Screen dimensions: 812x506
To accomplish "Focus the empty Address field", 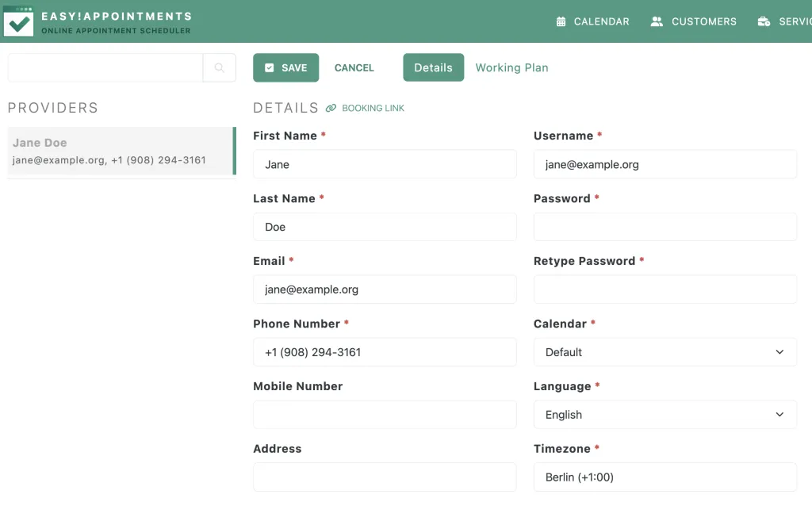I will (x=385, y=477).
